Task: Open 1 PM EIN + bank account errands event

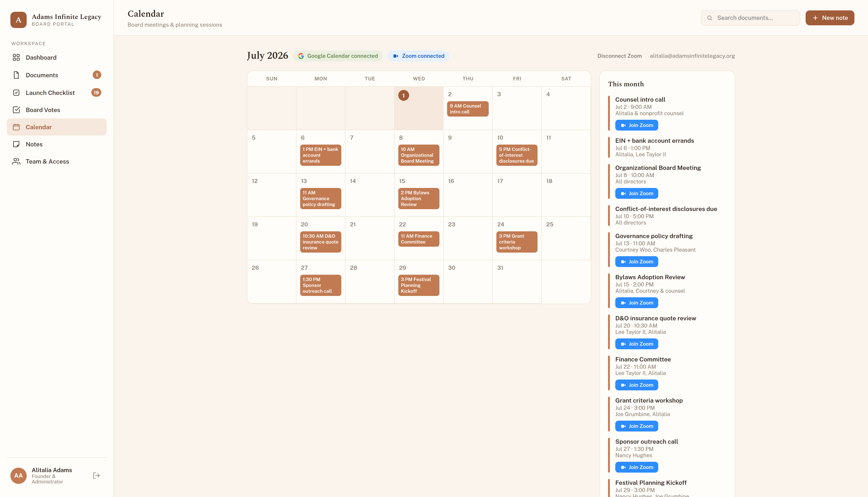Action: (x=320, y=155)
